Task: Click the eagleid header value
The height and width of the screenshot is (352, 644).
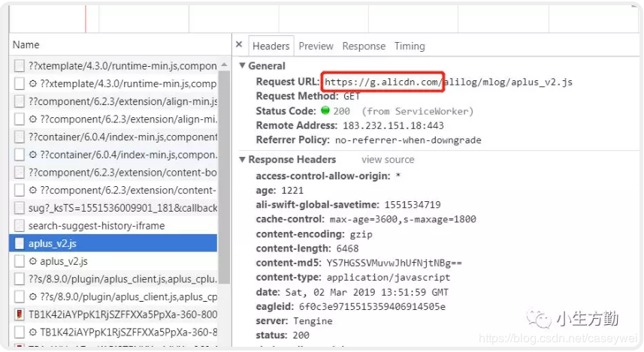Action: coord(372,306)
